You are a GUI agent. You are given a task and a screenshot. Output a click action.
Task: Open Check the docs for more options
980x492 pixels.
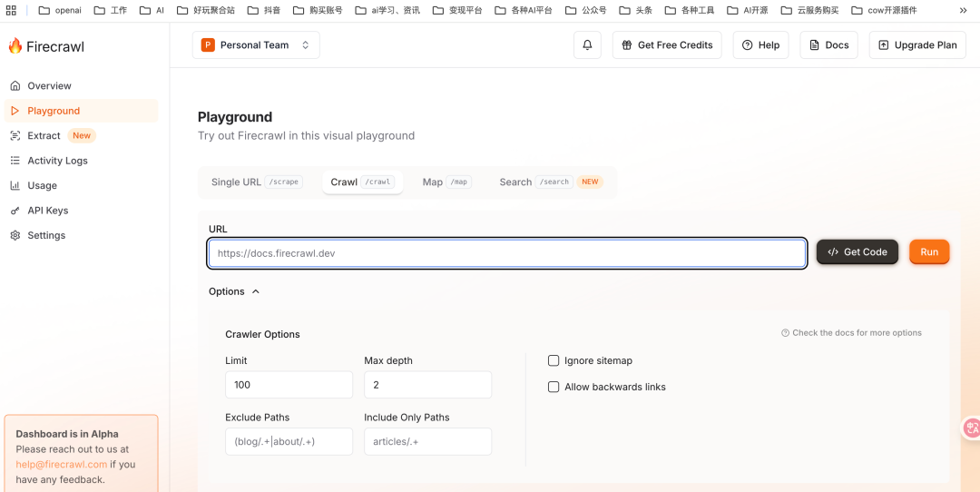(851, 332)
